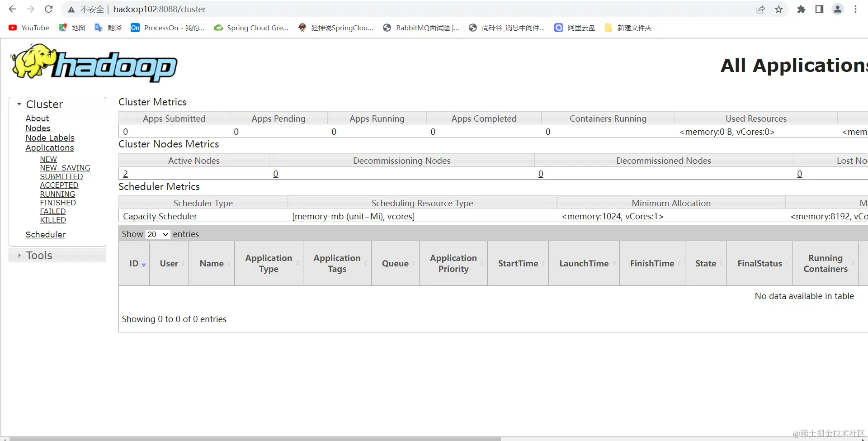Screen dimensions: 868x441
Task: Bookmark this page with the star icon
Action: (778, 9)
